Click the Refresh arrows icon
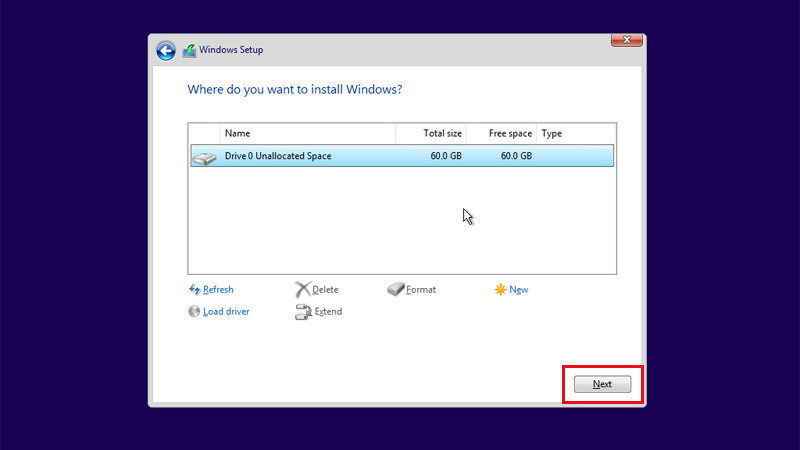 tap(194, 290)
